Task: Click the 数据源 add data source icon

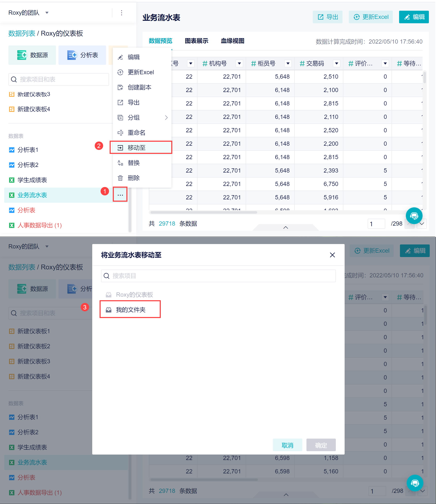Action: [x=22, y=55]
